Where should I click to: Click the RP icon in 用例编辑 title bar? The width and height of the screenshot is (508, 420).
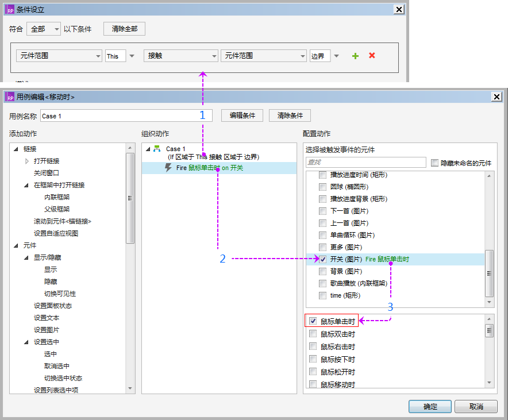10,97
